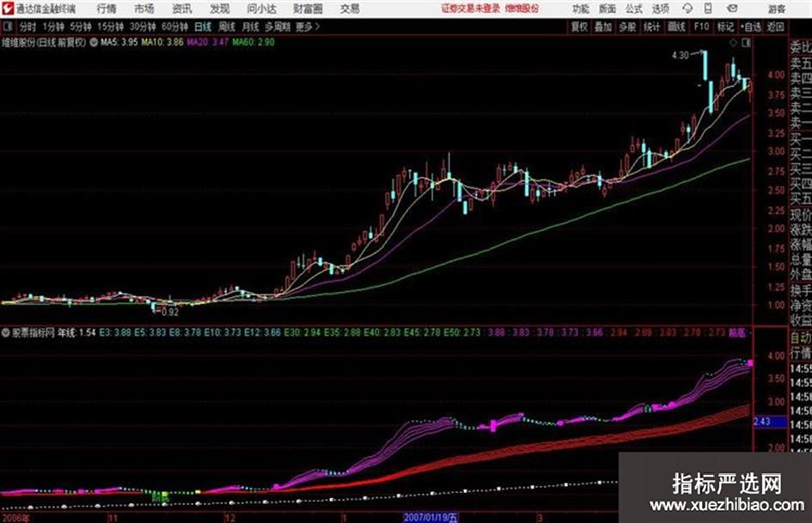The height and width of the screenshot is (523, 812).
Task: Select the 日线 daily chart tab
Action: [203, 27]
